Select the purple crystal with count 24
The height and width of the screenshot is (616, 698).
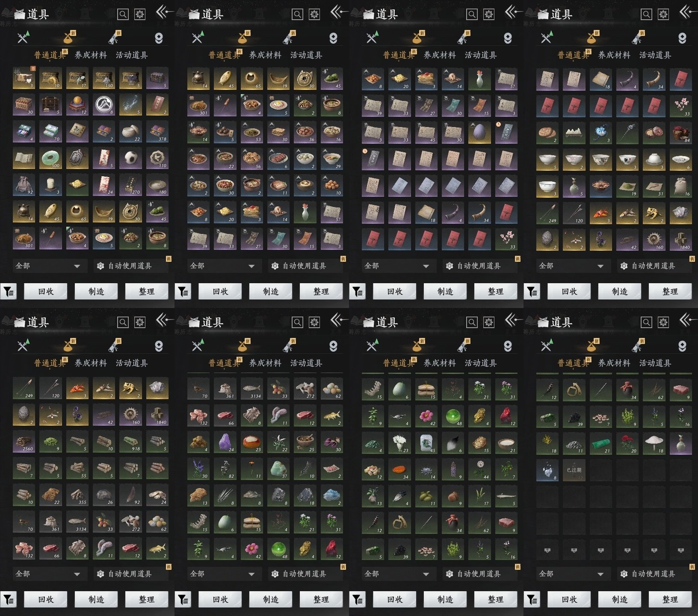[x=225, y=443]
